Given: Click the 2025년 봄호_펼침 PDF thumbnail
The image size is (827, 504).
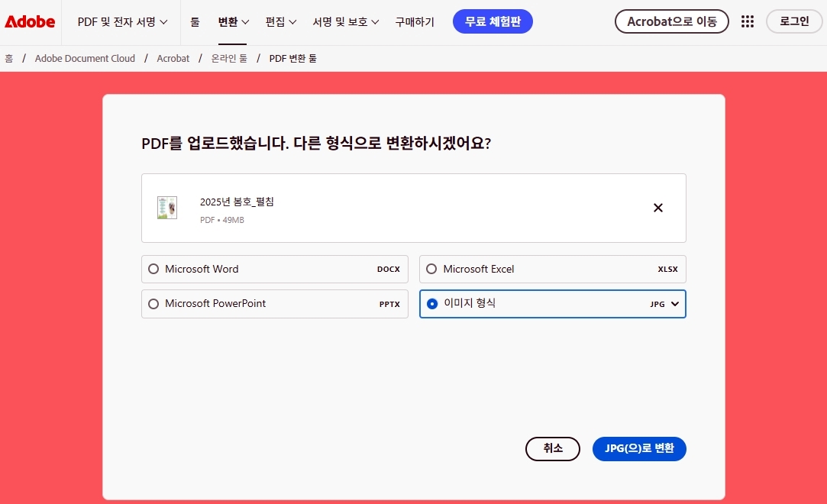Looking at the screenshot, I should point(167,208).
